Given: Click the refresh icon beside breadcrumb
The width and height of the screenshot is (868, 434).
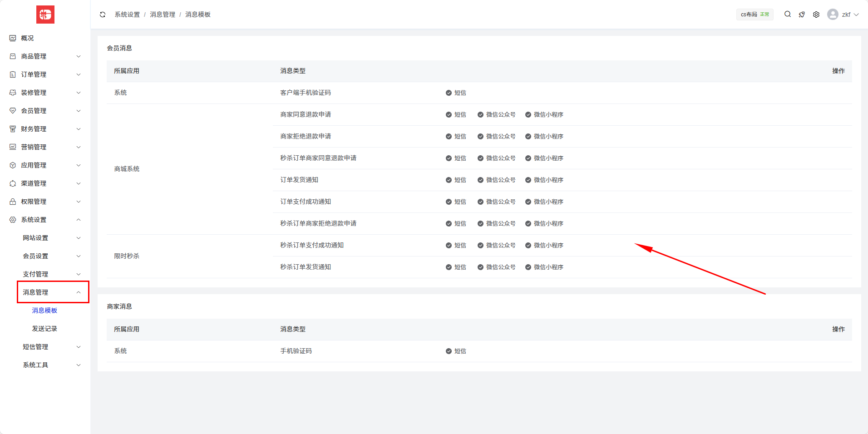Looking at the screenshot, I should pyautogui.click(x=103, y=15).
